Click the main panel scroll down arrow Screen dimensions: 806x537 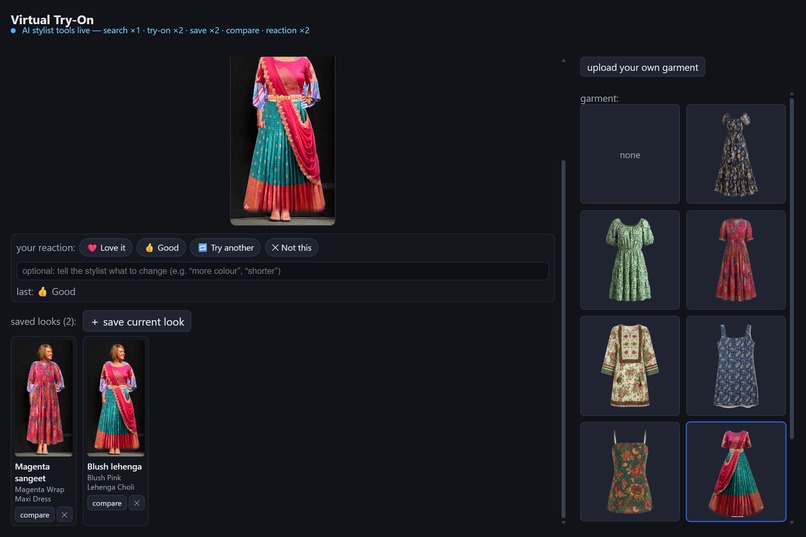click(x=563, y=523)
